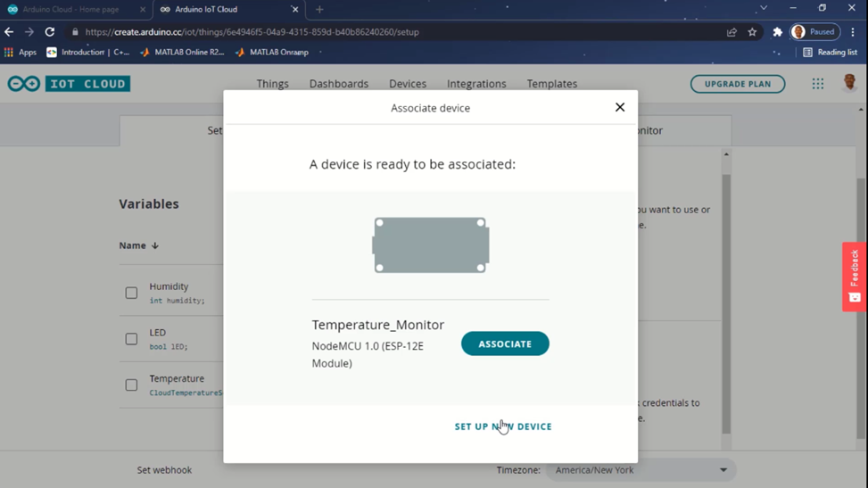Go back in browser history

pyautogui.click(x=9, y=32)
